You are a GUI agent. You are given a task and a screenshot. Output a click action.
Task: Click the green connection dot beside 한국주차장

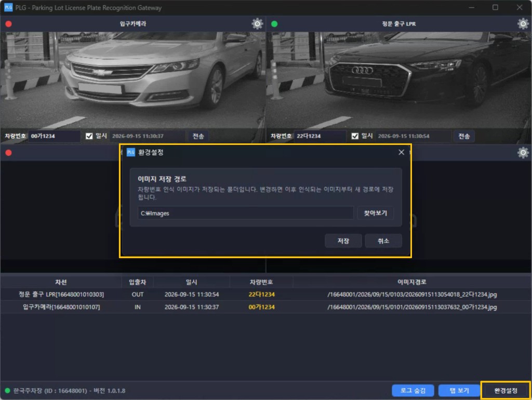7,391
